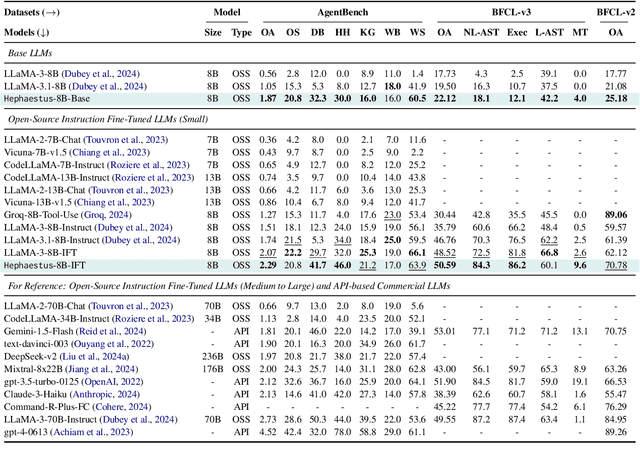Open the Anthropic, 2024 citation

105,395
